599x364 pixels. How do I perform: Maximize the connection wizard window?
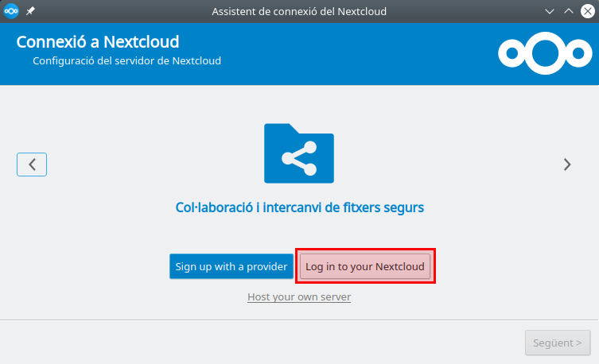click(x=569, y=11)
